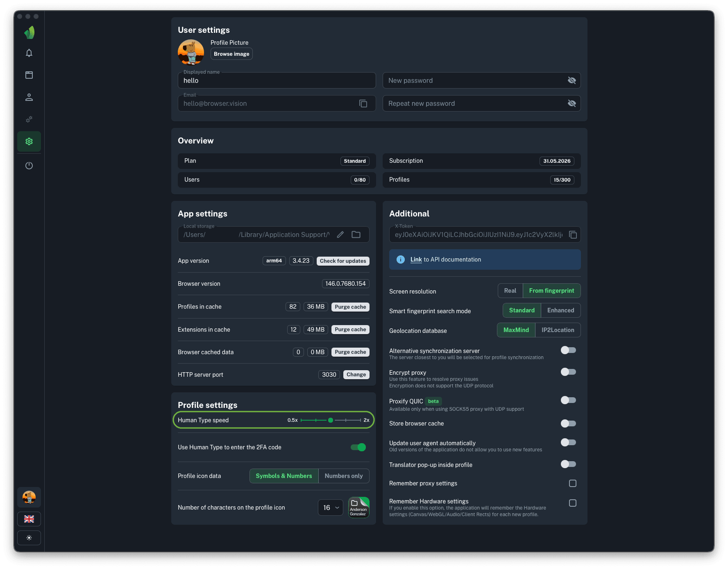Open the local storage folder
728x569 pixels.
356,235
